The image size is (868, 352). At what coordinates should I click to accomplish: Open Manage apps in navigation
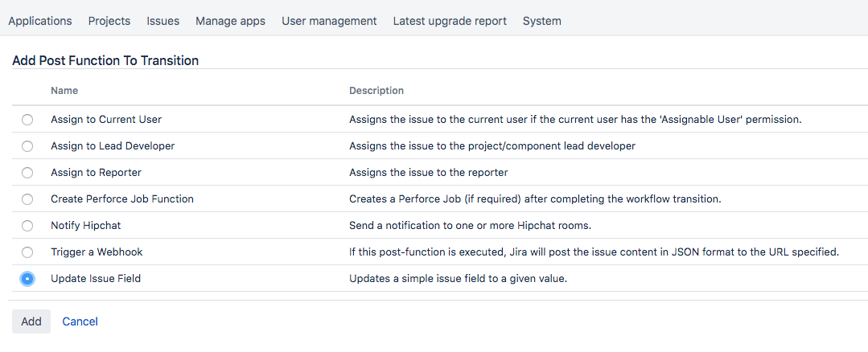point(230,21)
